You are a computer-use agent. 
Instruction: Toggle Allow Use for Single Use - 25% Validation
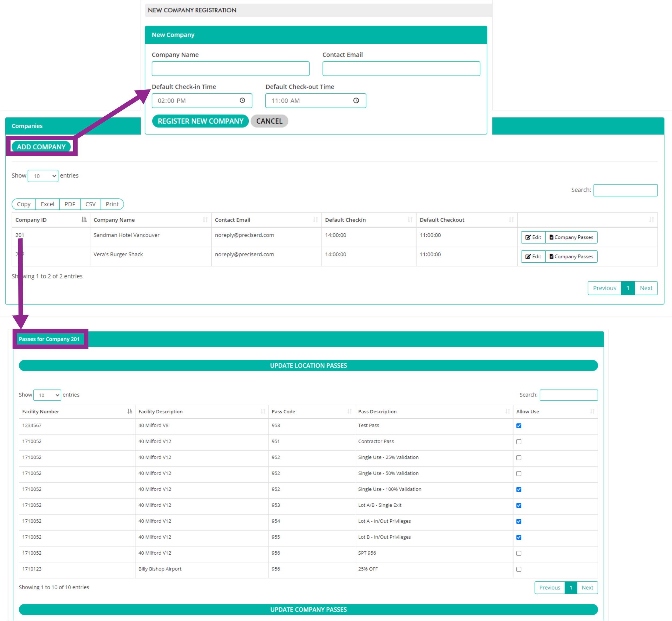click(x=519, y=458)
